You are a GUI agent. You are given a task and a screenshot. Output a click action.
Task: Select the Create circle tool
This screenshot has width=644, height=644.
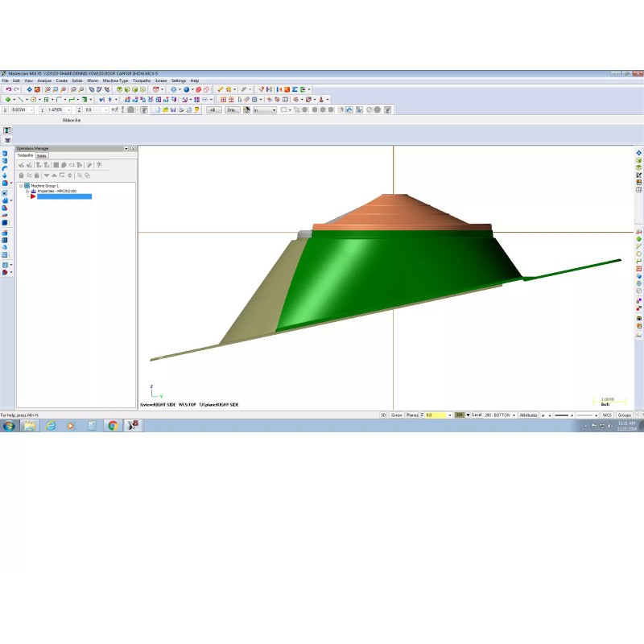[x=34, y=99]
